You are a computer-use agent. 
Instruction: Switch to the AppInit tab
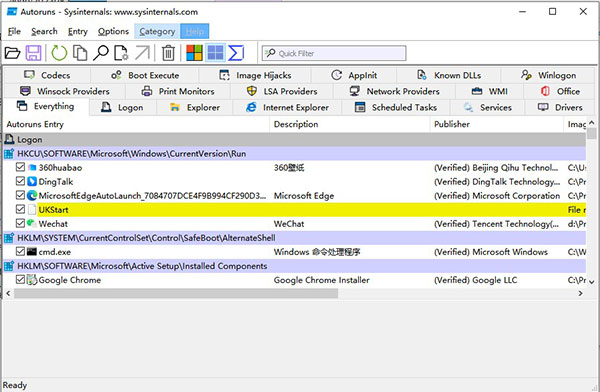pos(354,75)
